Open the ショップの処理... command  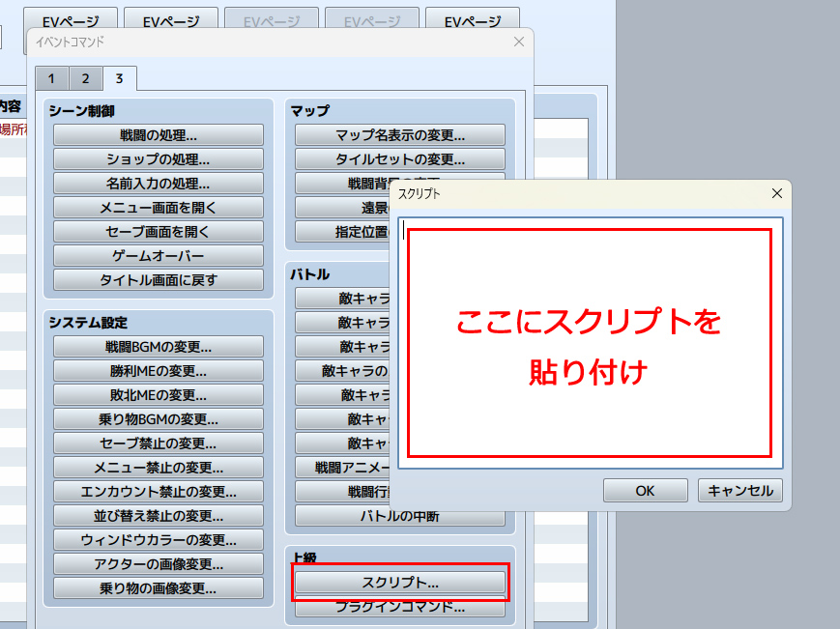159,159
